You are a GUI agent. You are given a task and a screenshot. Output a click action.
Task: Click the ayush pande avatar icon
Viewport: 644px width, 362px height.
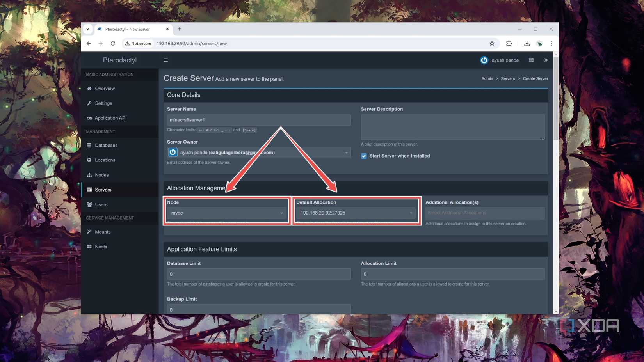pyautogui.click(x=484, y=60)
